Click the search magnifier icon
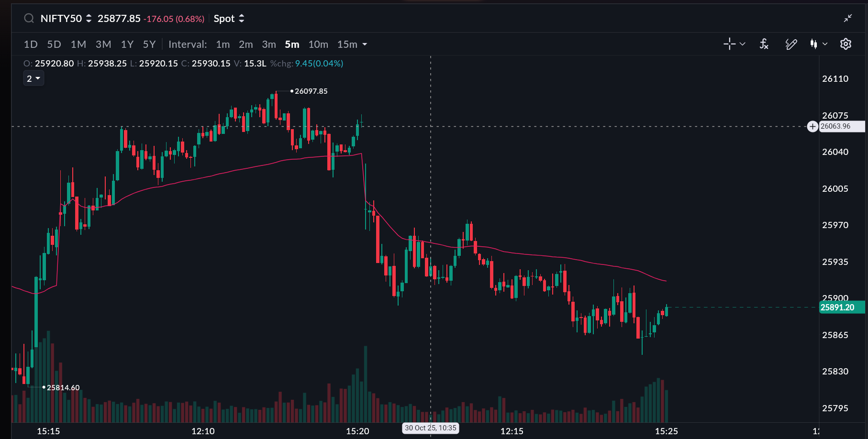This screenshot has width=868, height=439. point(29,19)
